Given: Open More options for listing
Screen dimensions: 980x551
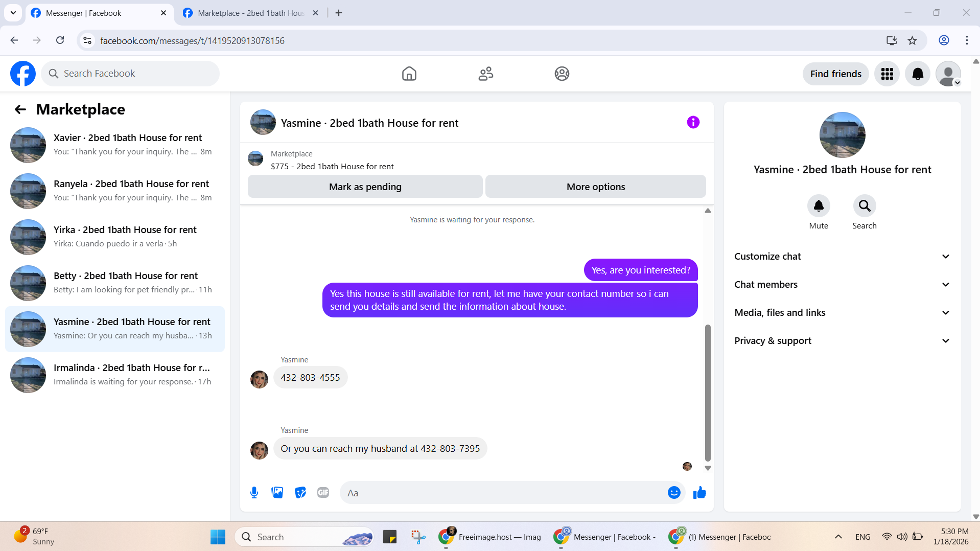Looking at the screenshot, I should [595, 187].
